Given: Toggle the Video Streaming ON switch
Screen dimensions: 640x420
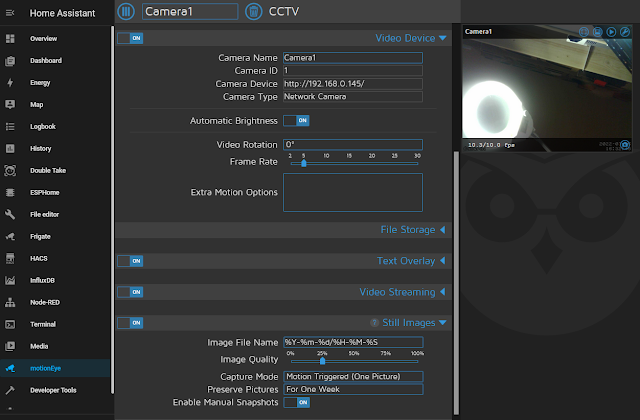Looking at the screenshot, I should pos(130,292).
